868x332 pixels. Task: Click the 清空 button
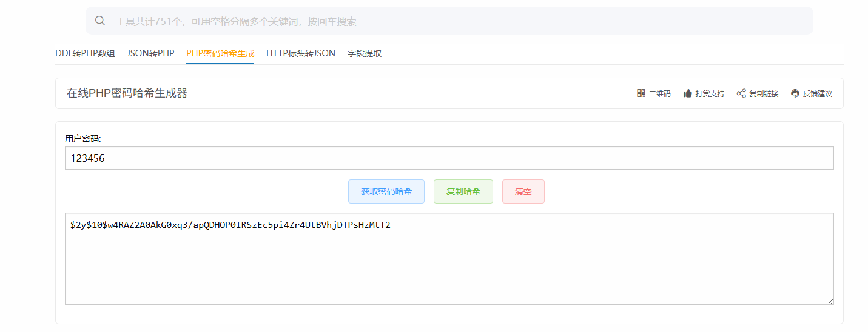[523, 191]
